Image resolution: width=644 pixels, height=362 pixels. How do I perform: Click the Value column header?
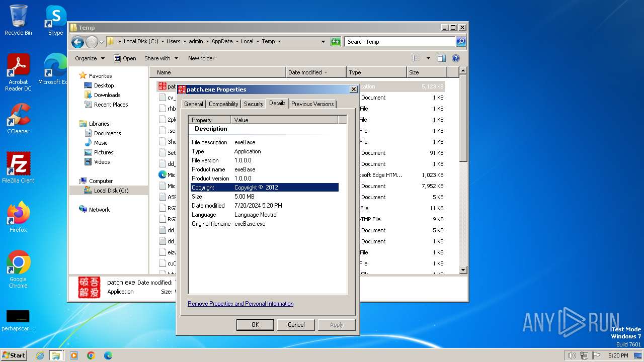(284, 120)
